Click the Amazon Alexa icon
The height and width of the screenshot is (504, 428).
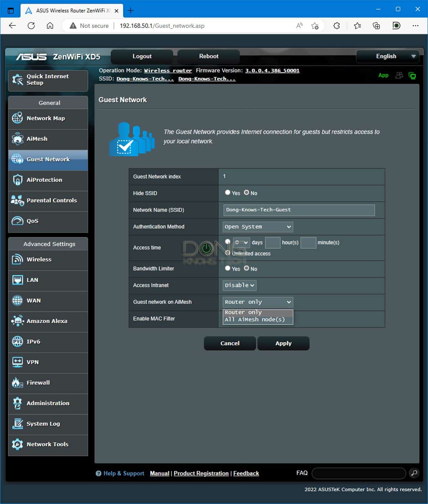(17, 321)
